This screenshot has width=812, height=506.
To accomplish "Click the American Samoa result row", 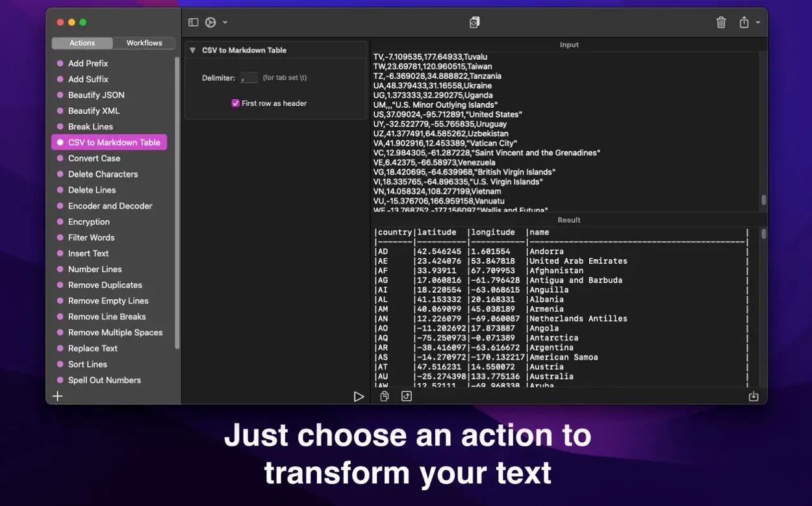I will 561,357.
